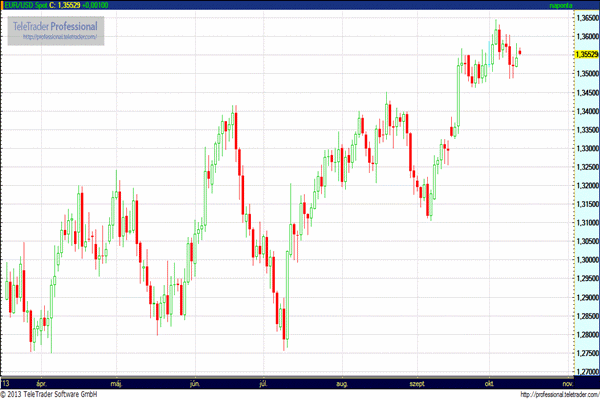Screen dimensions: 600x400
Task: Open the professional.teletrader.com link under the logo
Action: click(x=60, y=37)
